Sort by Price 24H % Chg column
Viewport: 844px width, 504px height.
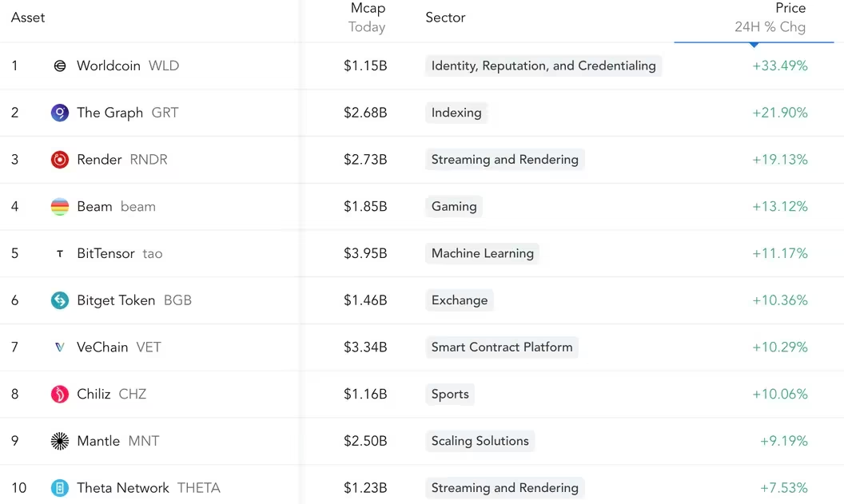pyautogui.click(x=770, y=18)
